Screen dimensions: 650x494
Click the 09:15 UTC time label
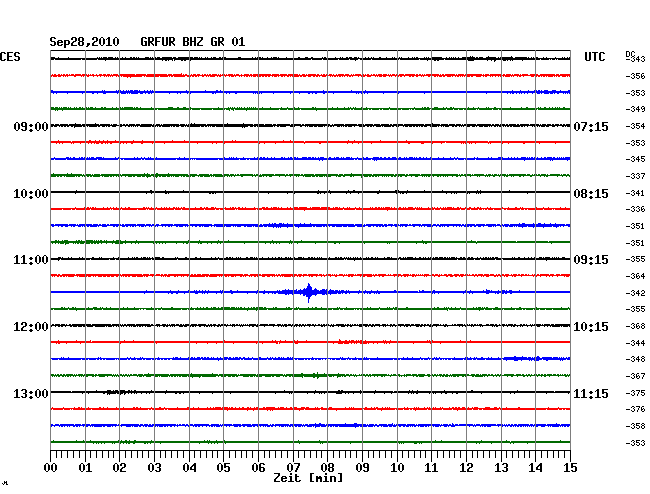click(x=591, y=260)
